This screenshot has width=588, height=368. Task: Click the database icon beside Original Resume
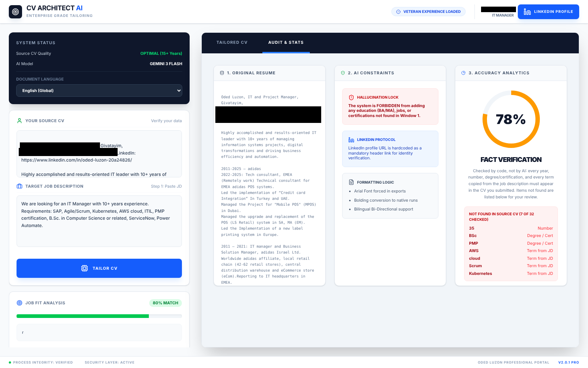click(222, 73)
